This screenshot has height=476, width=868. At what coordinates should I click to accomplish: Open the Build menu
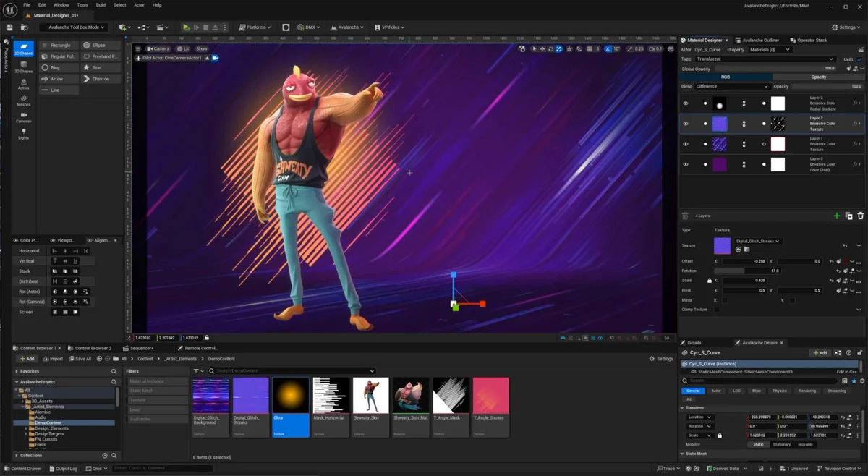click(x=101, y=4)
